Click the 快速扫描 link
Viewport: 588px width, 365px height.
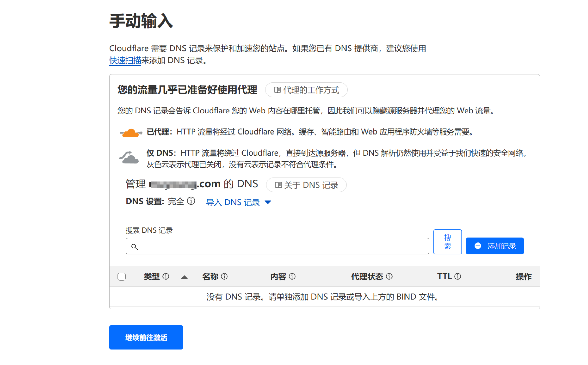click(x=125, y=60)
